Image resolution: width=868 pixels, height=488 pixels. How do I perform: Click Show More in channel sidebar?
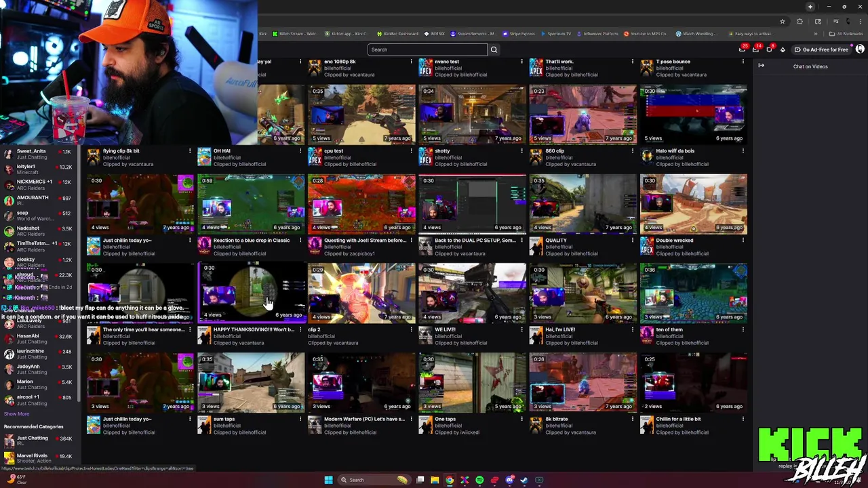click(16, 414)
